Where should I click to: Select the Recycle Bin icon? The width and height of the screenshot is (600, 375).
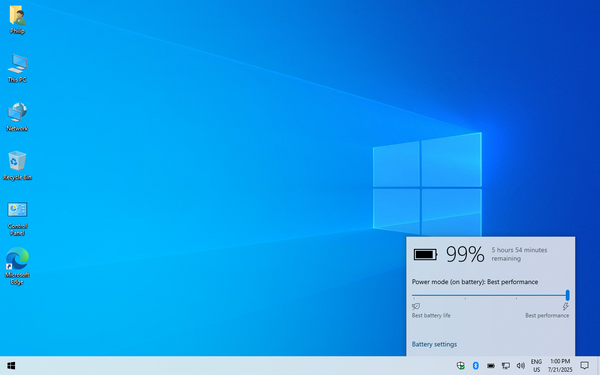(17, 165)
